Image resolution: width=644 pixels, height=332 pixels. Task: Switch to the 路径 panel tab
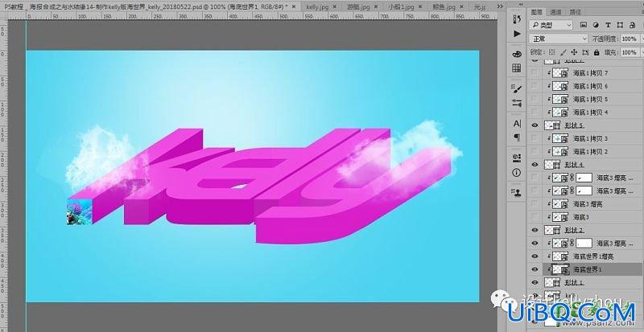pos(575,12)
